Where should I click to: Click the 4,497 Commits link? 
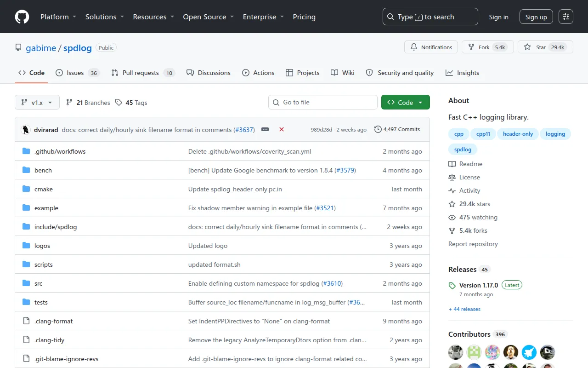coord(397,129)
